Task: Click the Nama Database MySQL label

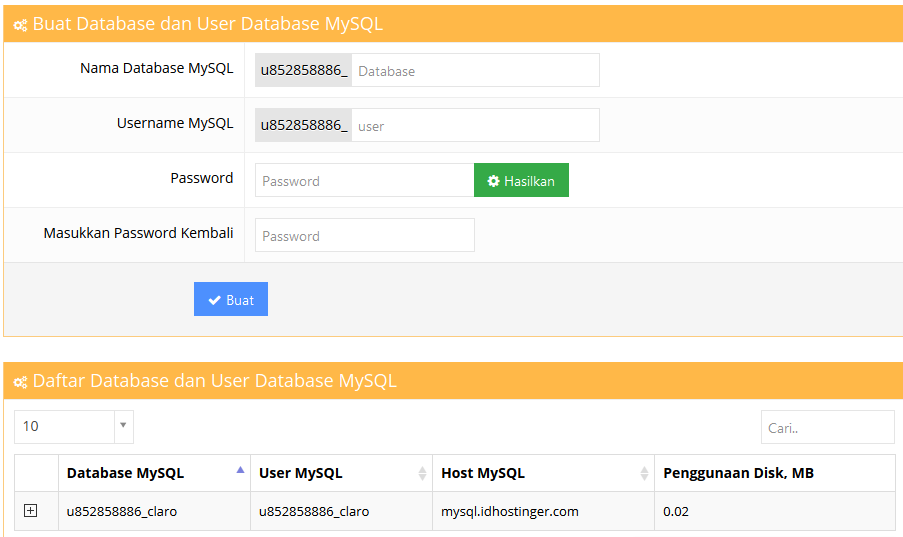Action: [157, 68]
